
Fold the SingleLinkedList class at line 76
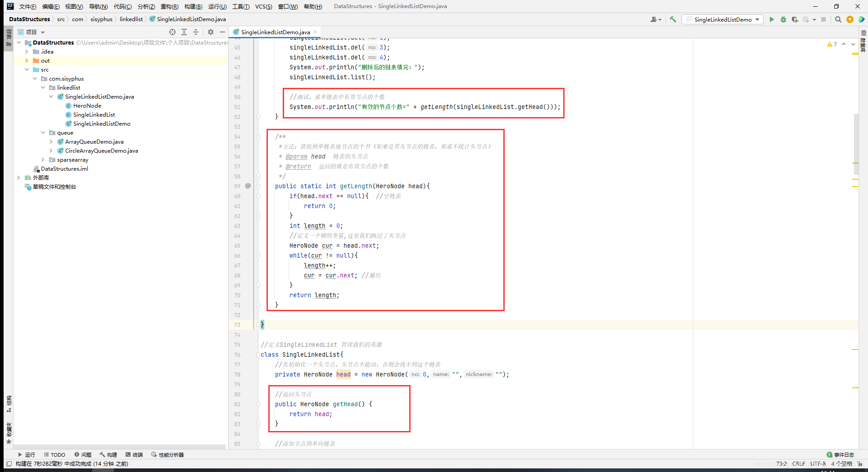tap(258, 354)
